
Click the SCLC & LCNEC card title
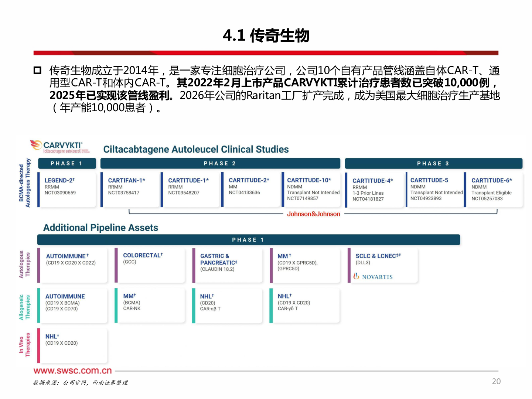[378, 256]
